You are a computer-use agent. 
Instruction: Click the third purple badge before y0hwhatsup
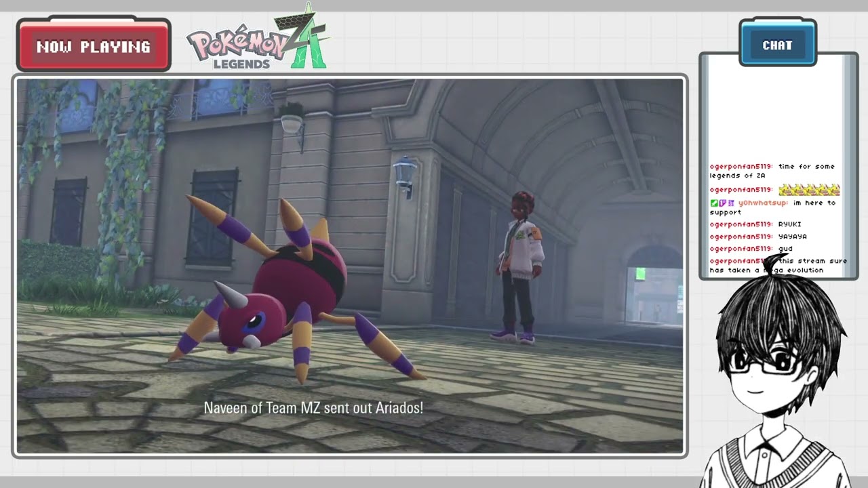731,203
